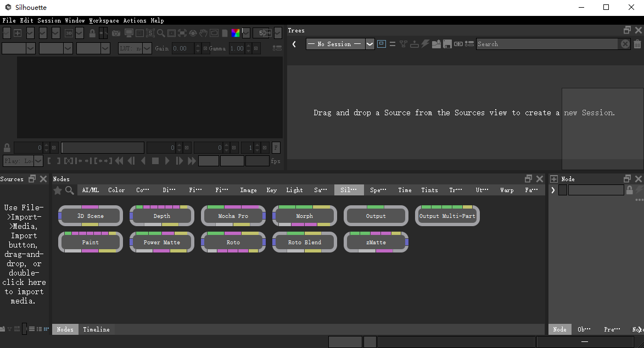Add the Roto node
The height and width of the screenshot is (348, 644).
click(x=233, y=243)
